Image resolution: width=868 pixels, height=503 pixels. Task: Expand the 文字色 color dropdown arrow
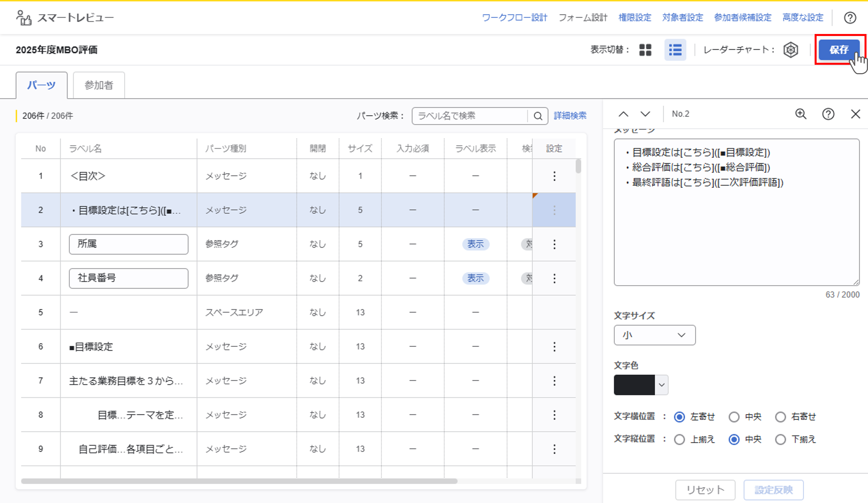coord(661,385)
